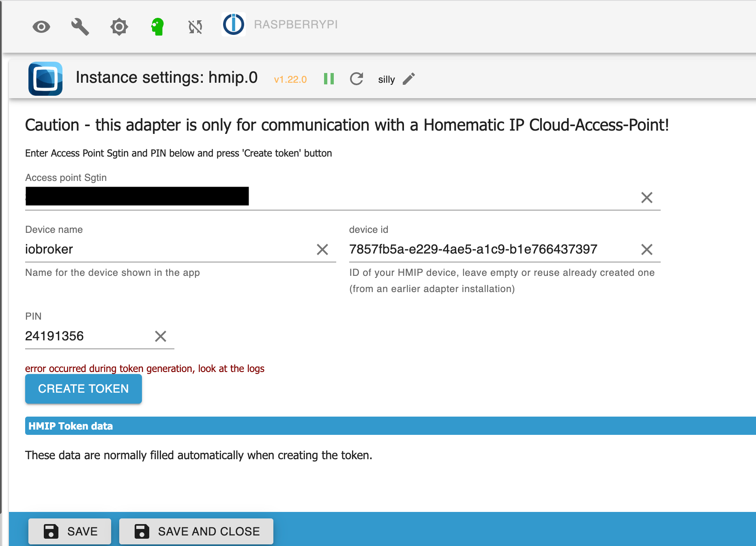The width and height of the screenshot is (756, 546).
Task: Click the hmip adapter logo icon
Action: click(x=45, y=79)
